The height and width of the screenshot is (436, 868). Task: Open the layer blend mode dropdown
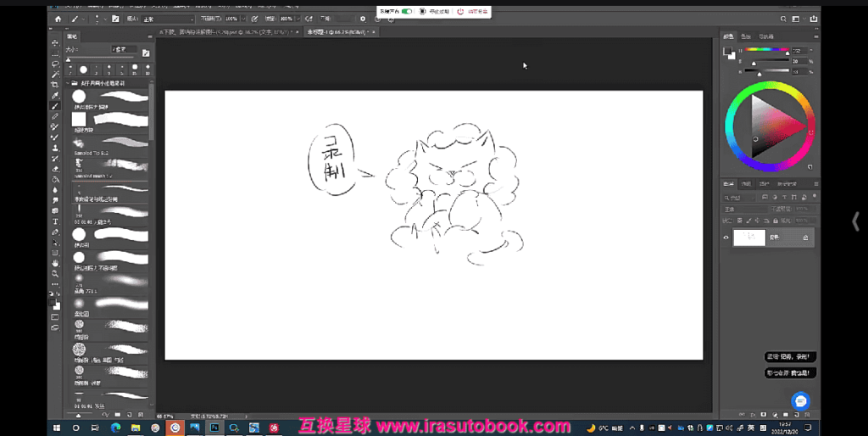click(x=745, y=209)
